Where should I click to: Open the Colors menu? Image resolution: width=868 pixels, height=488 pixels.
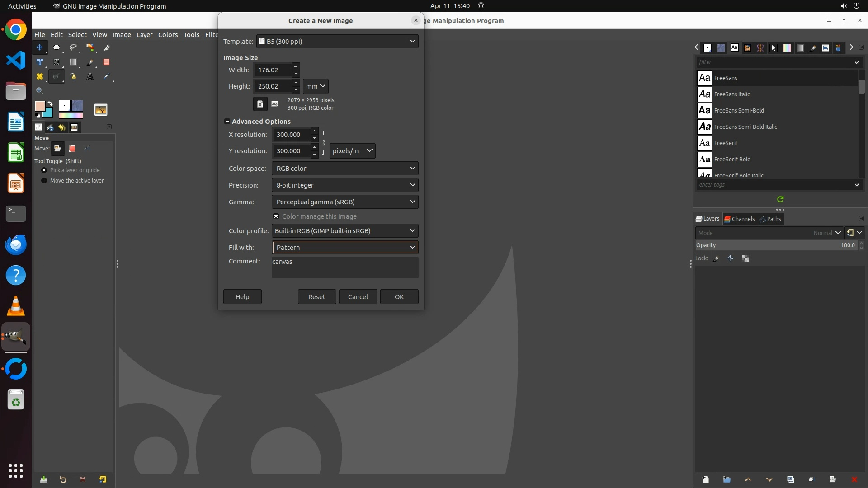click(x=168, y=35)
